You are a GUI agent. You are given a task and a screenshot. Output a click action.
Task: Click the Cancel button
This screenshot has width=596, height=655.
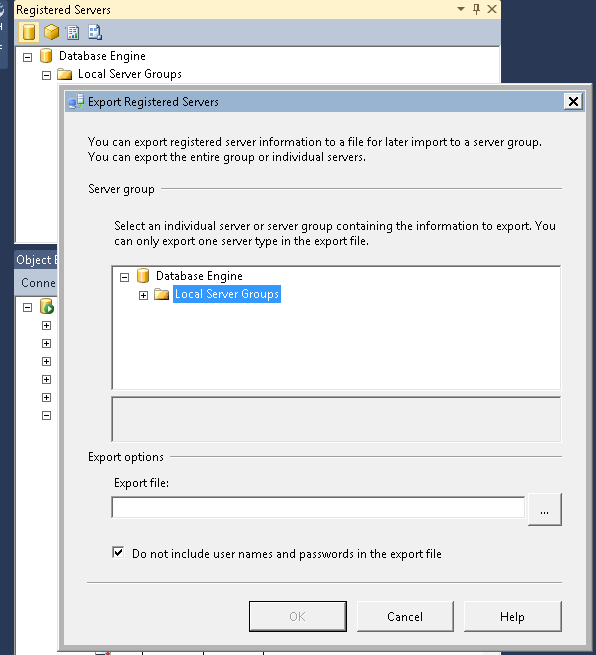tap(405, 616)
